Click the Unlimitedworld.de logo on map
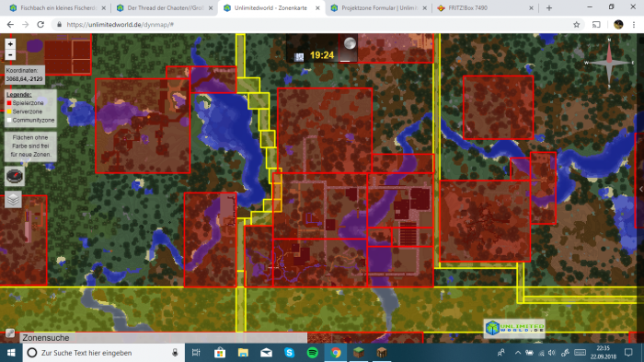This screenshot has width=644, height=362. pyautogui.click(x=514, y=328)
